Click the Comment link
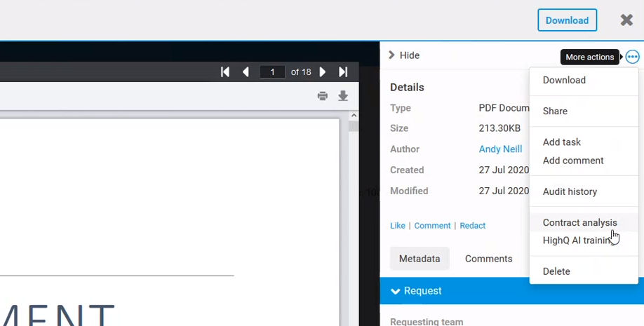 pos(432,226)
